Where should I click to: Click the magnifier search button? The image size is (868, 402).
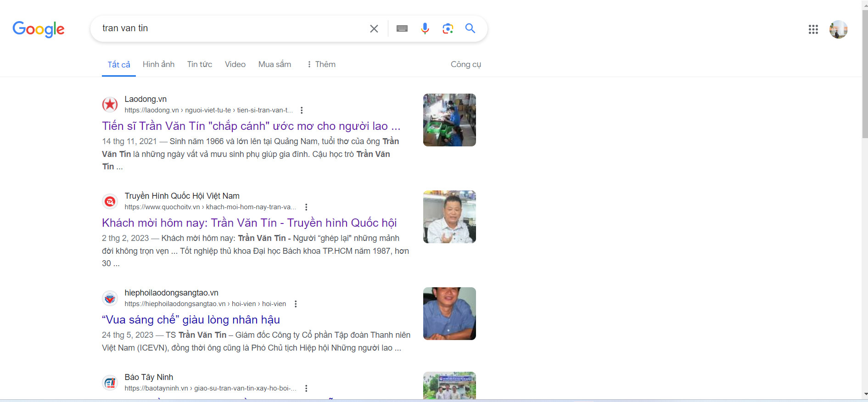coord(470,28)
